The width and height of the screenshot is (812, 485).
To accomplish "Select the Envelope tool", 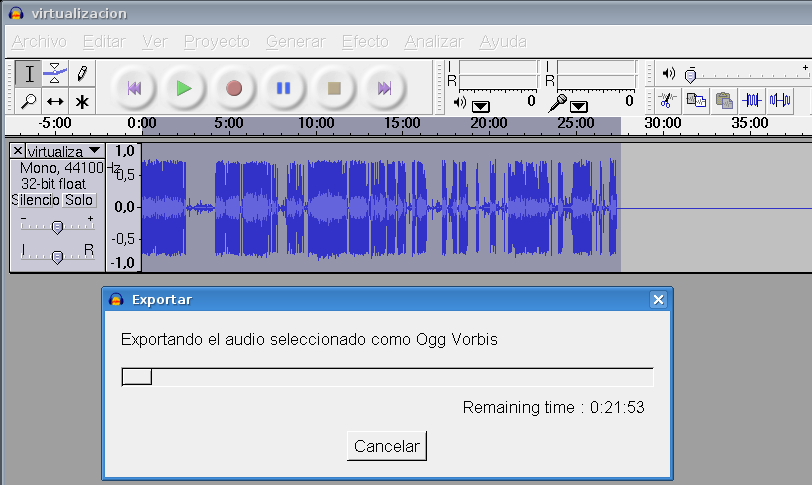I will point(56,73).
